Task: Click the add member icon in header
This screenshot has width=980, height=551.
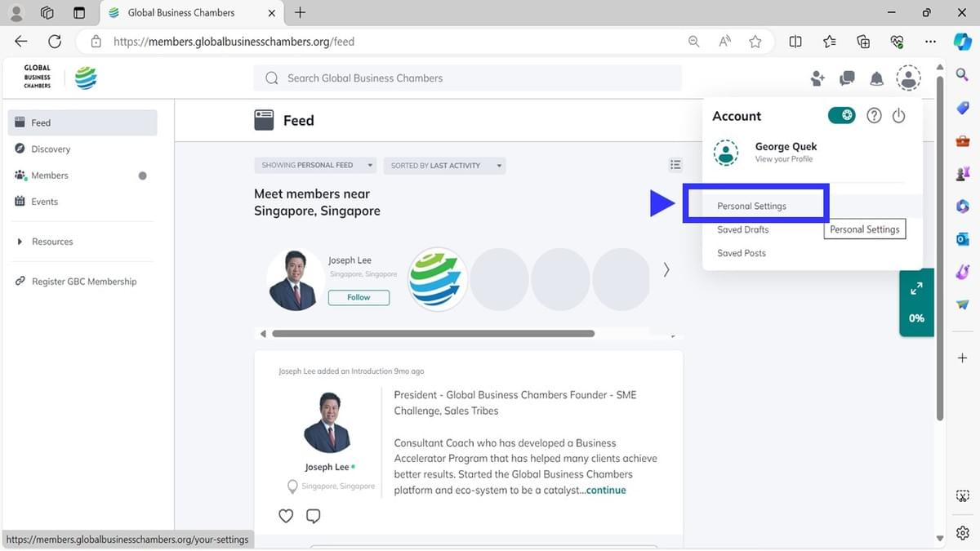Action: pyautogui.click(x=817, y=78)
